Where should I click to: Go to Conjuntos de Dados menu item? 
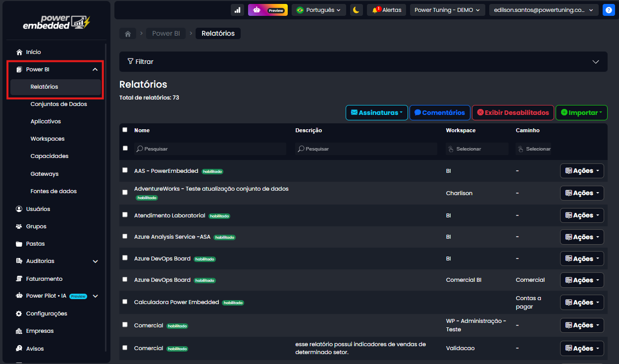click(x=58, y=104)
